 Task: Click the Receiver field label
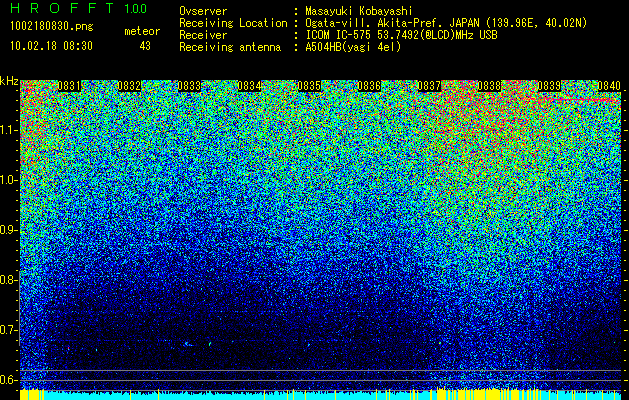[203, 35]
